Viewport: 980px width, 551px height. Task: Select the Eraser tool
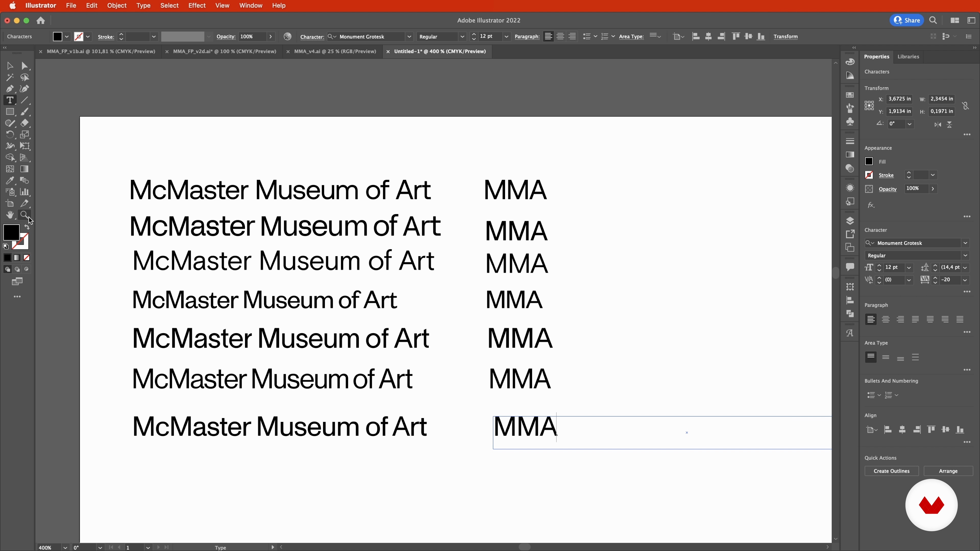25,123
